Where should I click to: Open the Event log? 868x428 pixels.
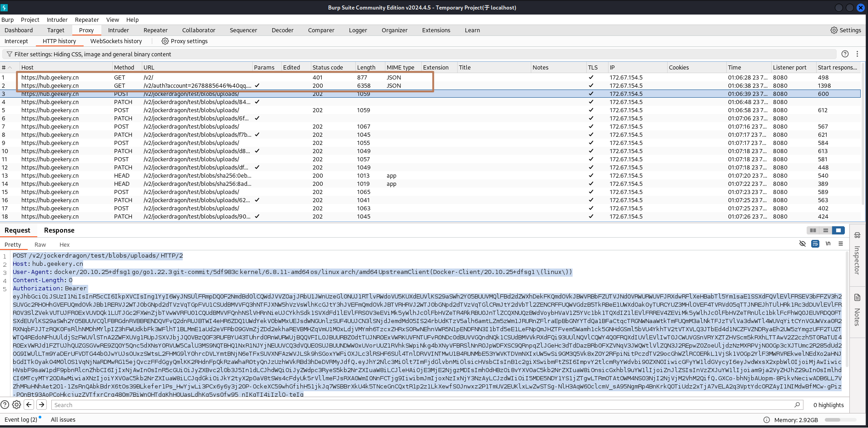tap(21, 420)
